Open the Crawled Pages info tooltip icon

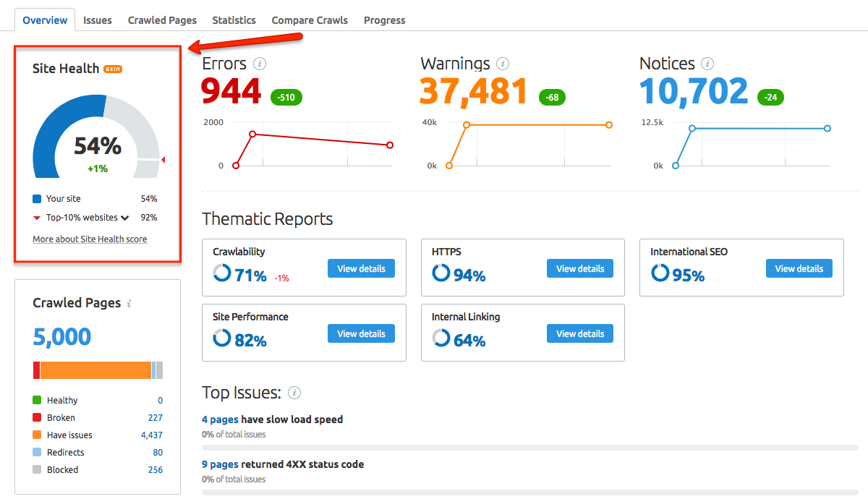tap(128, 303)
